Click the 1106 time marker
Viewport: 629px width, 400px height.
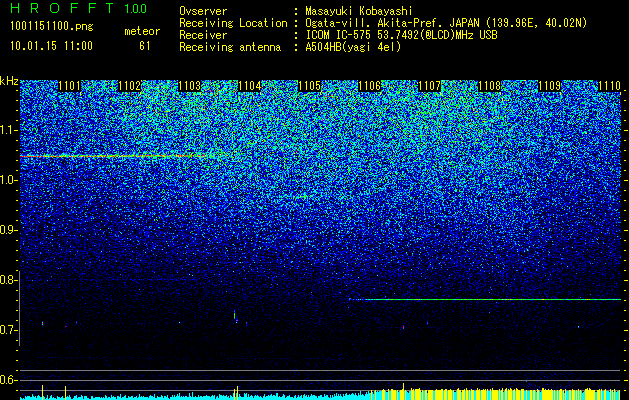tap(369, 86)
